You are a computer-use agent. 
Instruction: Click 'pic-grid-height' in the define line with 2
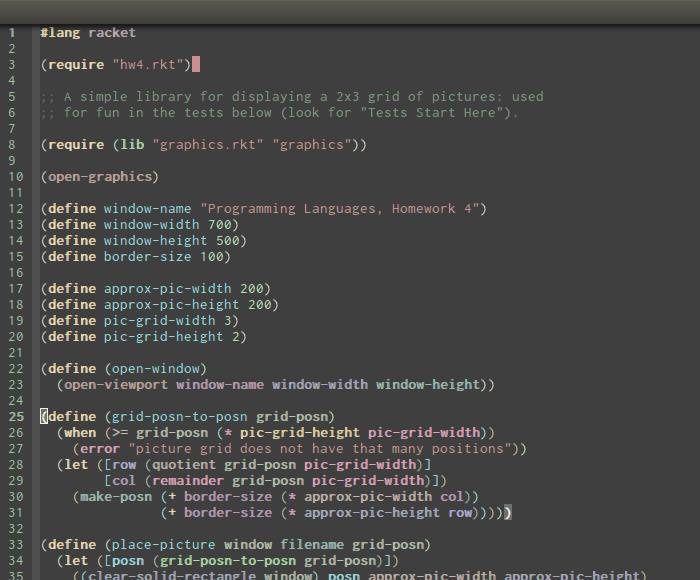(164, 337)
